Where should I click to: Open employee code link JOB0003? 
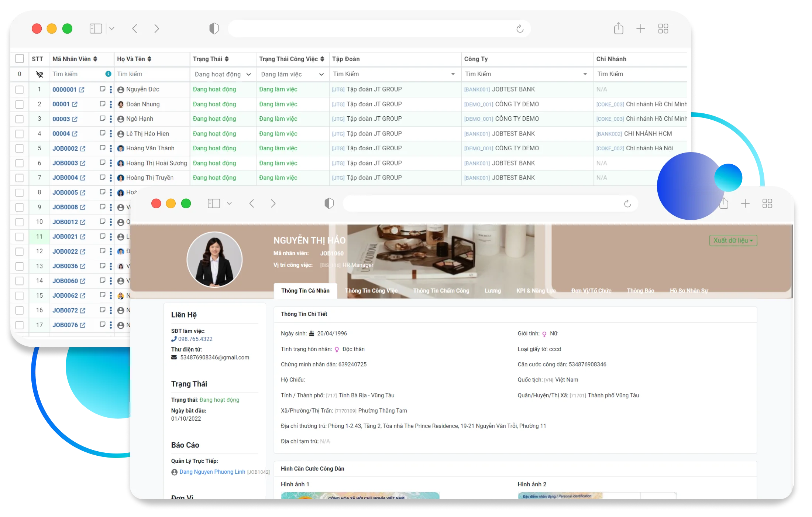[65, 163]
